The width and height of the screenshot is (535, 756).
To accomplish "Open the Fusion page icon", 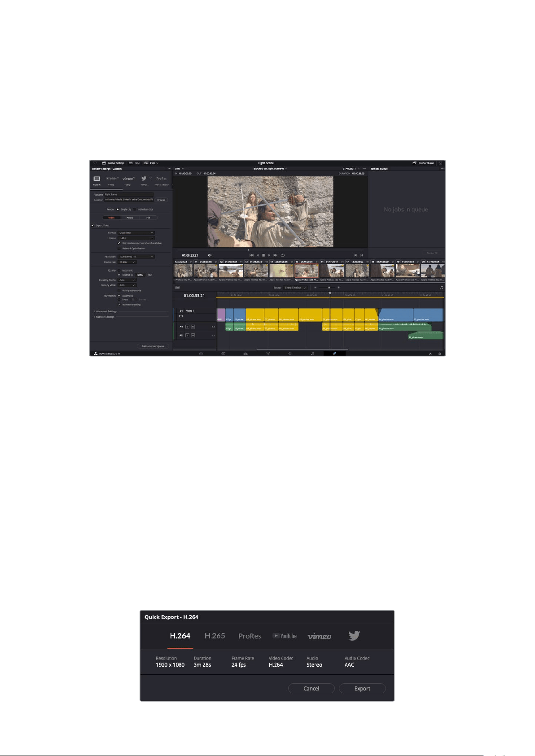I will tap(268, 354).
